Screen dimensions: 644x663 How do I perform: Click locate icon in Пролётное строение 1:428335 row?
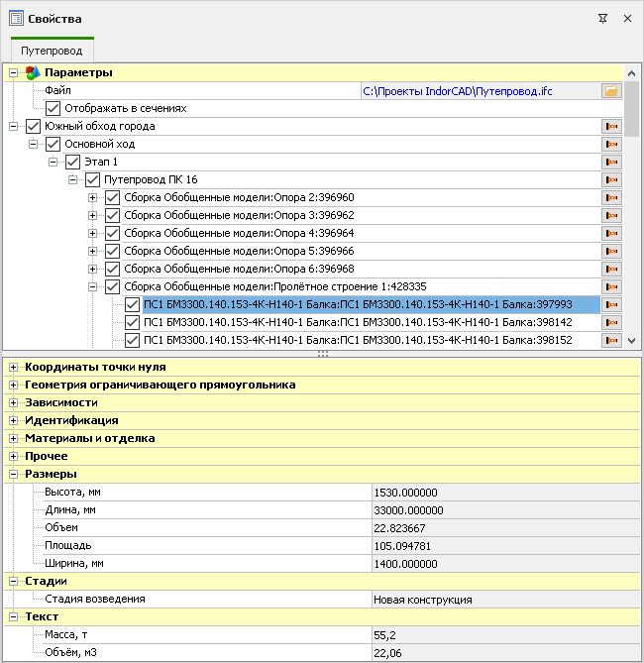click(x=611, y=286)
